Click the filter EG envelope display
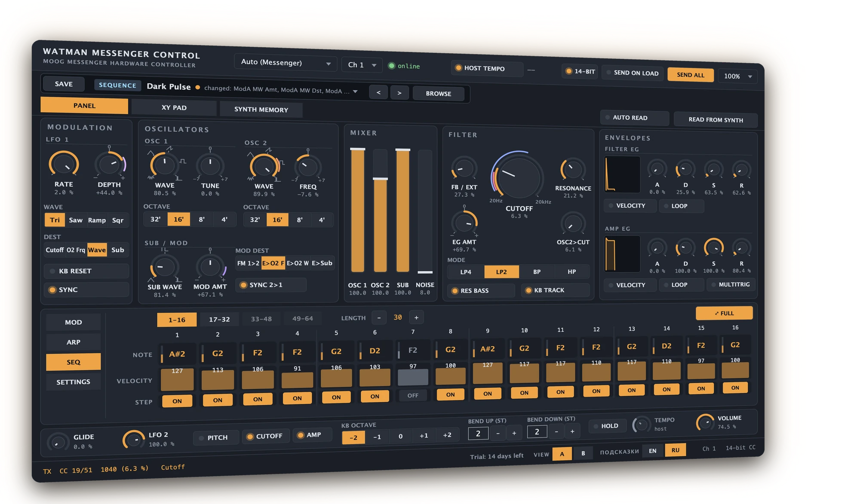Image resolution: width=860 pixels, height=504 pixels. [622, 174]
